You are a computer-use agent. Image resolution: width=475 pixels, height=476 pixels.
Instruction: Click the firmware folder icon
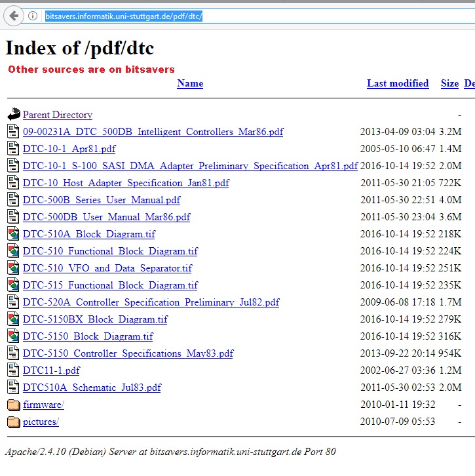14,405
